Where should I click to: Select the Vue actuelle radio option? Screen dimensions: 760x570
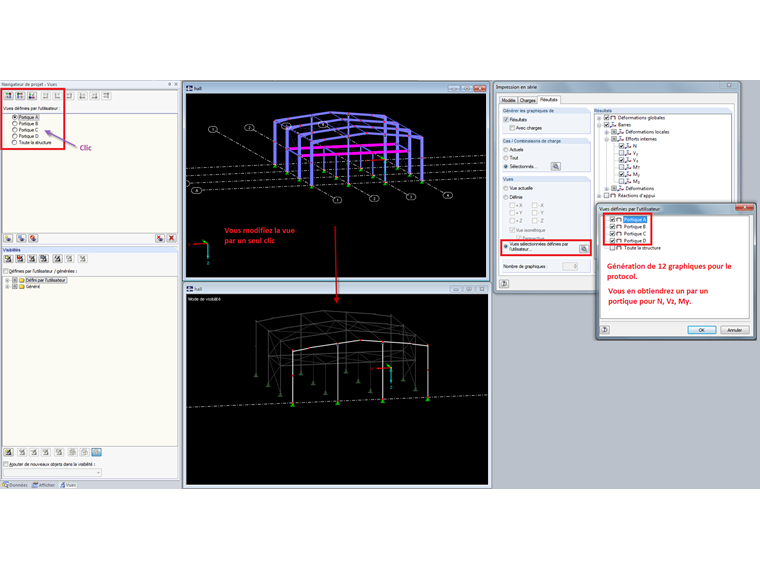(x=506, y=188)
